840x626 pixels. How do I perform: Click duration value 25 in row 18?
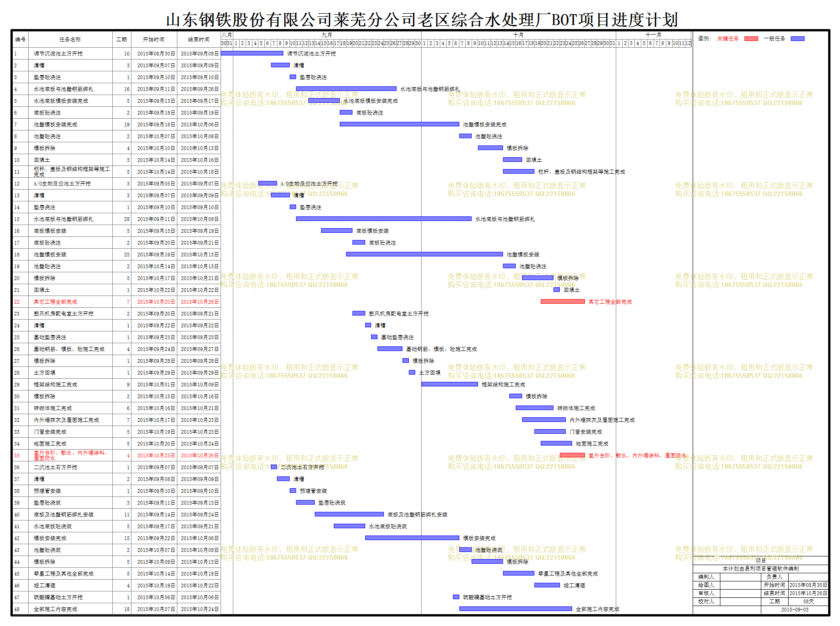127,255
